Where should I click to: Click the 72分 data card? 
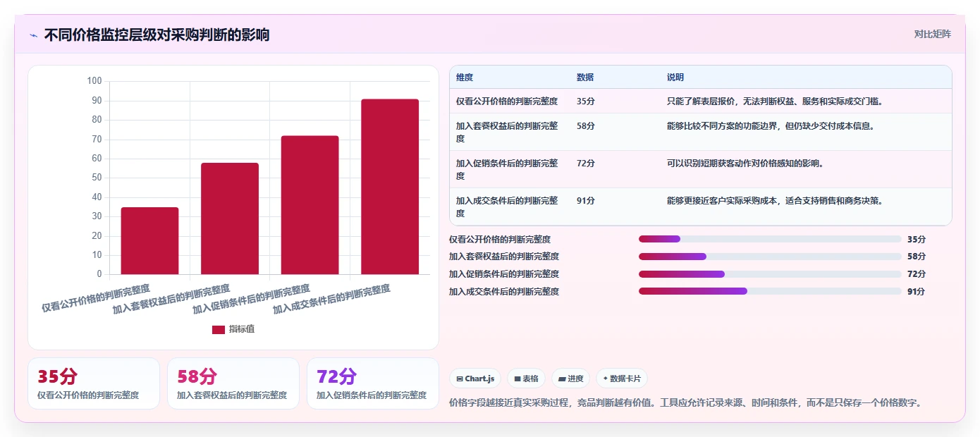[x=373, y=383]
